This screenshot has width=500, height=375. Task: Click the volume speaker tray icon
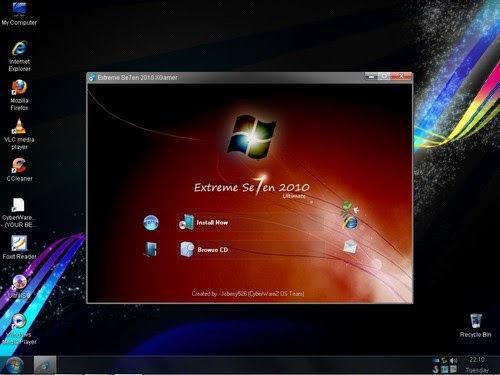[x=453, y=361]
